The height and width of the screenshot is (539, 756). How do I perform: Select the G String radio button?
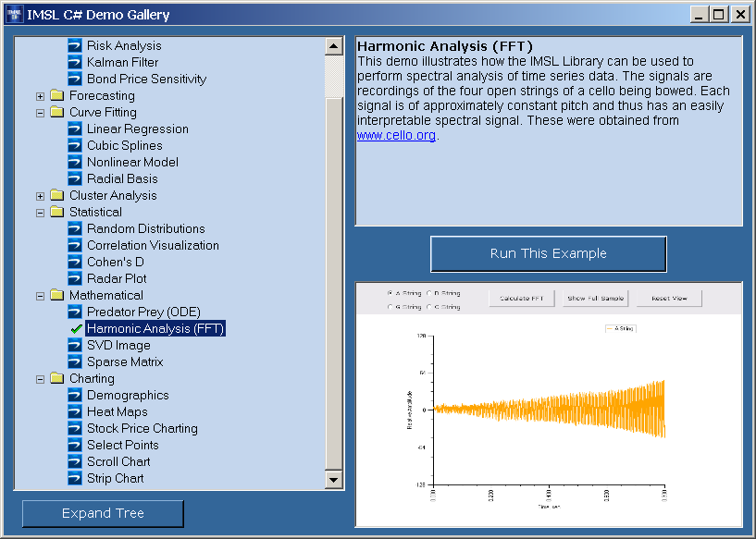click(x=390, y=307)
